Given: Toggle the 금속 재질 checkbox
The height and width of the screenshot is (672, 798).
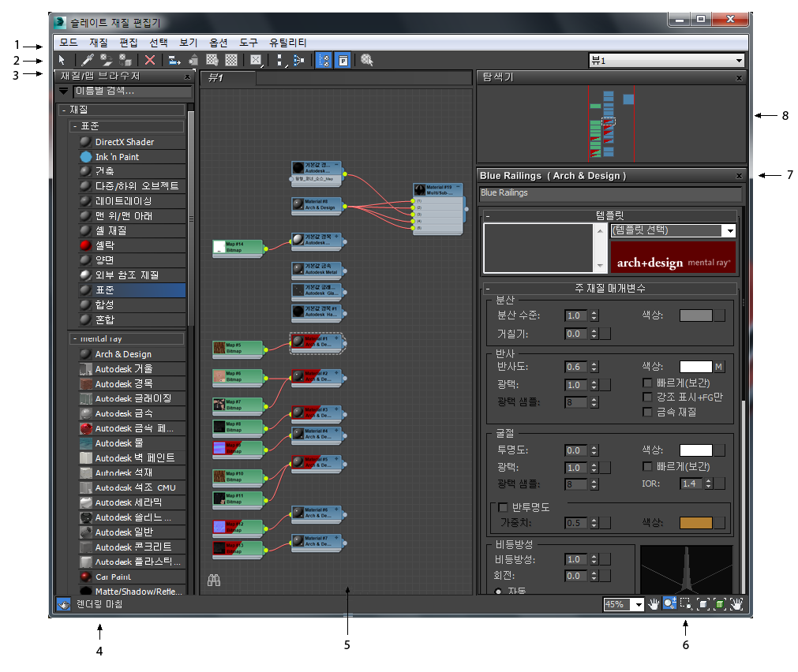Looking at the screenshot, I should tap(647, 412).
